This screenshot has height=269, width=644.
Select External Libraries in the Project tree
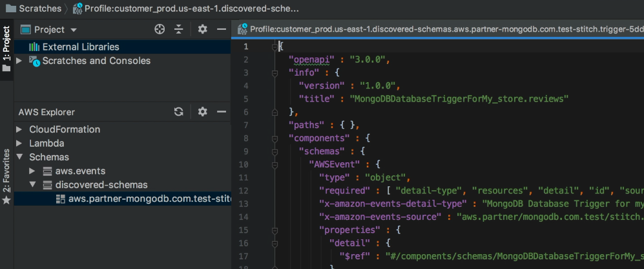pos(80,47)
